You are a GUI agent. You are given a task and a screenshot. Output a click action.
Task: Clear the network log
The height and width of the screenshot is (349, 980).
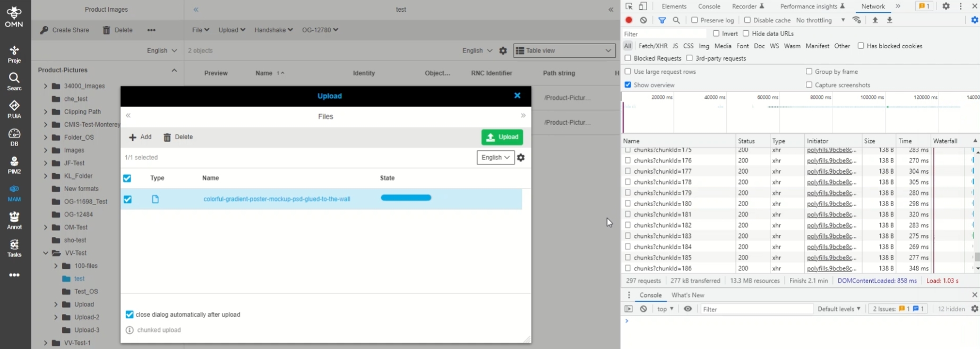[x=643, y=20]
